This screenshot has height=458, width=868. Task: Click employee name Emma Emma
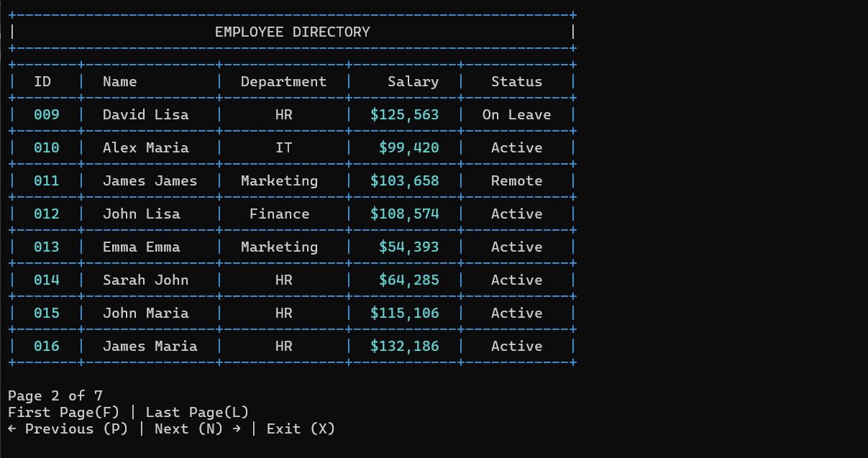point(141,247)
